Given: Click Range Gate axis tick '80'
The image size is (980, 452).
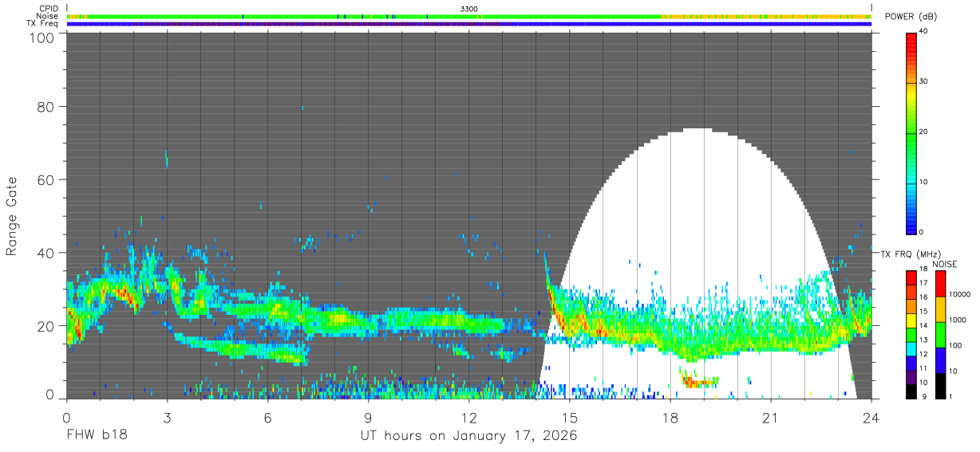Looking at the screenshot, I should click(45, 107).
